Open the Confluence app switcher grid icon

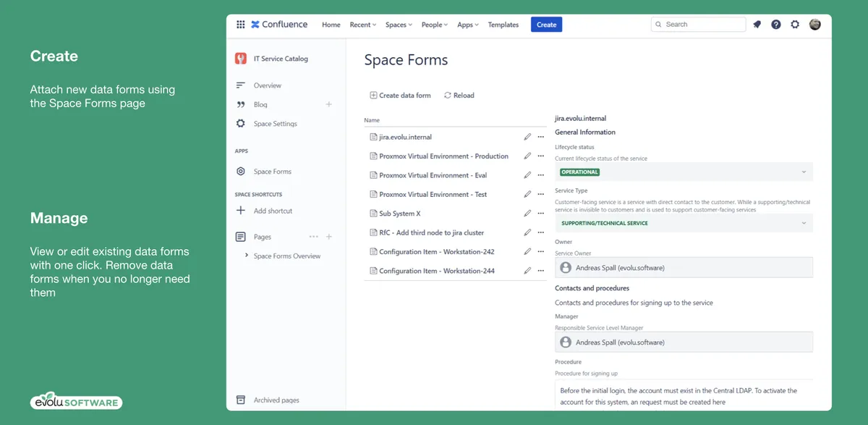coord(241,25)
